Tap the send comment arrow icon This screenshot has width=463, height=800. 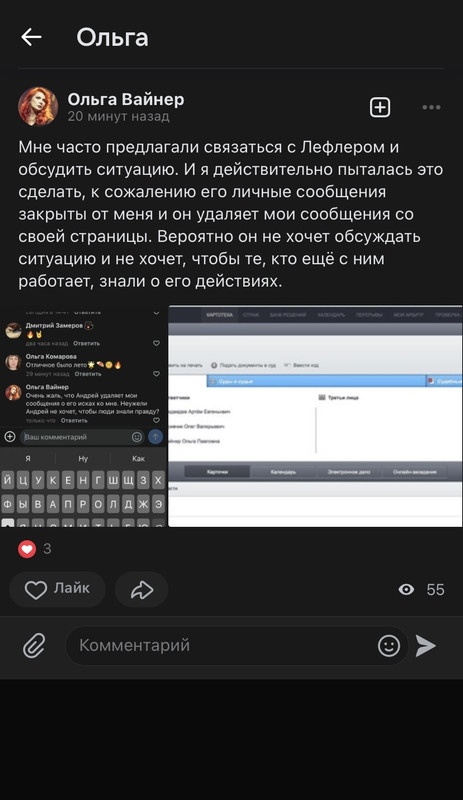click(x=426, y=646)
